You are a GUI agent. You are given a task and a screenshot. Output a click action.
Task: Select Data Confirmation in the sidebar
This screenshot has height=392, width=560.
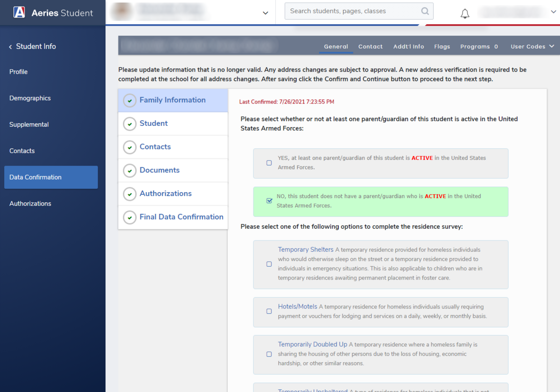51,177
